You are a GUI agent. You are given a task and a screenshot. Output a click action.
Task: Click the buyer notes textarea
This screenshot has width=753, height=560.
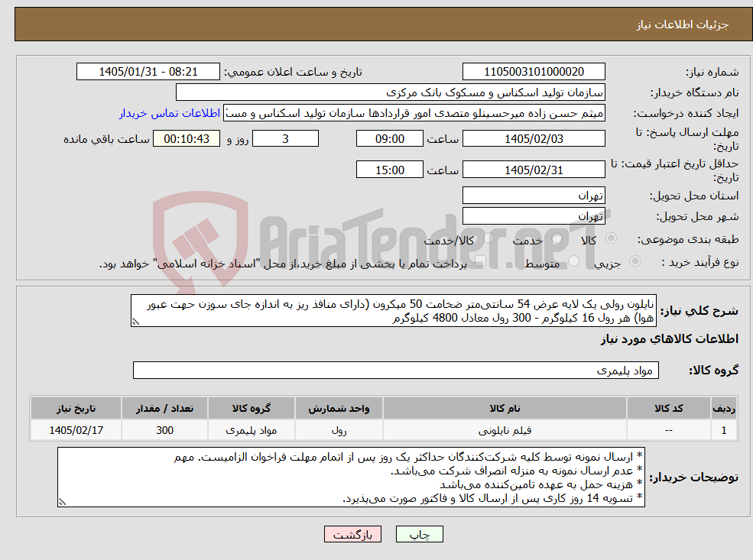351,477
